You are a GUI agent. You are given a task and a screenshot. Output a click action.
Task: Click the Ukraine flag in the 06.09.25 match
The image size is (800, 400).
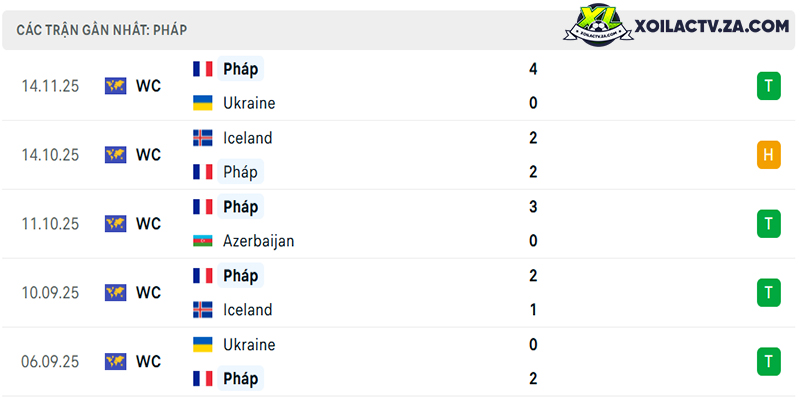203,344
